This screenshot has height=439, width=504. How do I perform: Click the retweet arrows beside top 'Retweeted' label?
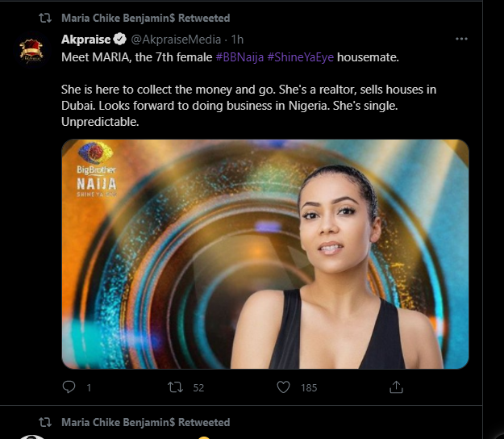tap(45, 18)
